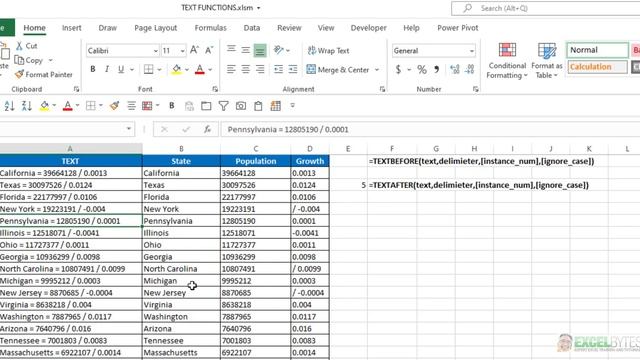Click the Filter funnel in quick toolbar
The image size is (640, 360).
223,106
